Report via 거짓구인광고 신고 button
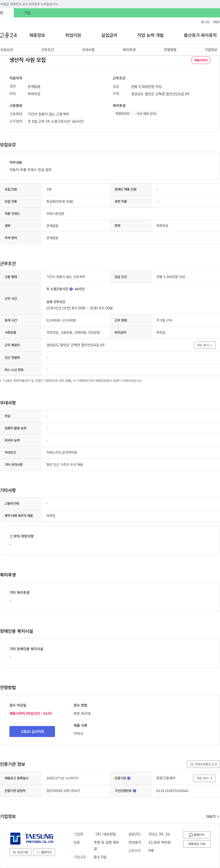 point(203,764)
